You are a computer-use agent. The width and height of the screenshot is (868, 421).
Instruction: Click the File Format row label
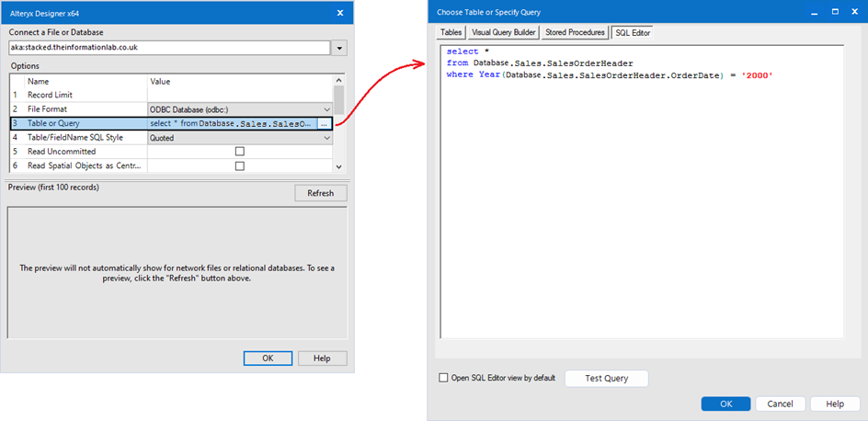[47, 109]
